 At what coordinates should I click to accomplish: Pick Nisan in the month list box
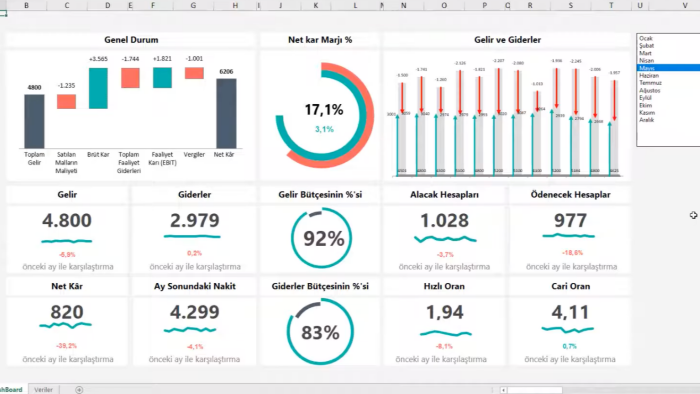(x=668, y=60)
